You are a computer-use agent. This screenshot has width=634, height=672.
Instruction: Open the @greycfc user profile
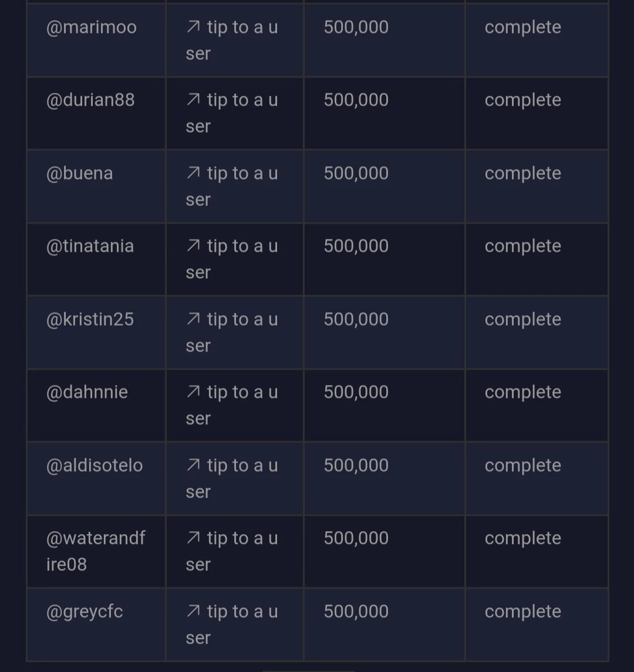(85, 612)
